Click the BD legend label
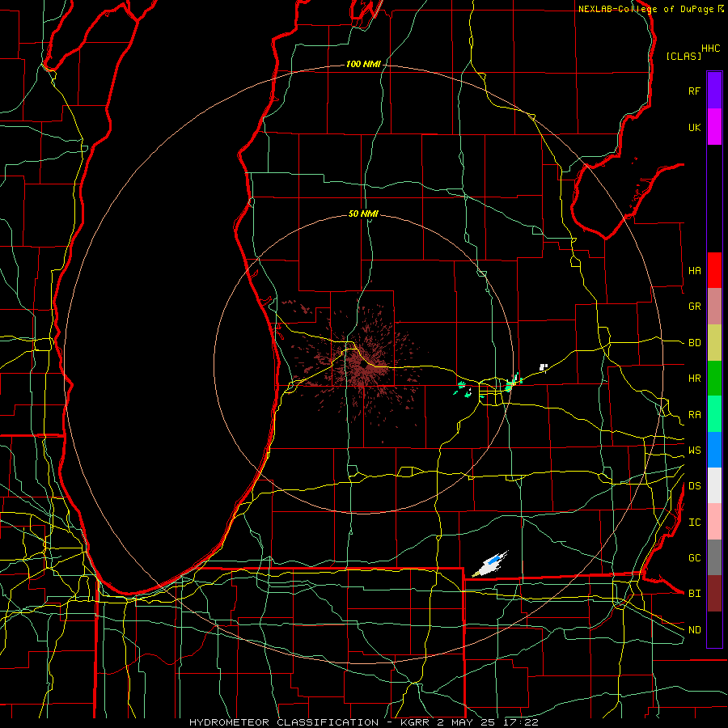The image size is (728, 728). pos(694,343)
